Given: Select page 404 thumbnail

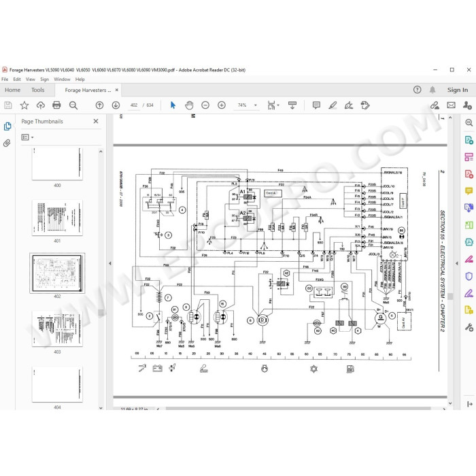Looking at the screenshot, I should 57,384.
